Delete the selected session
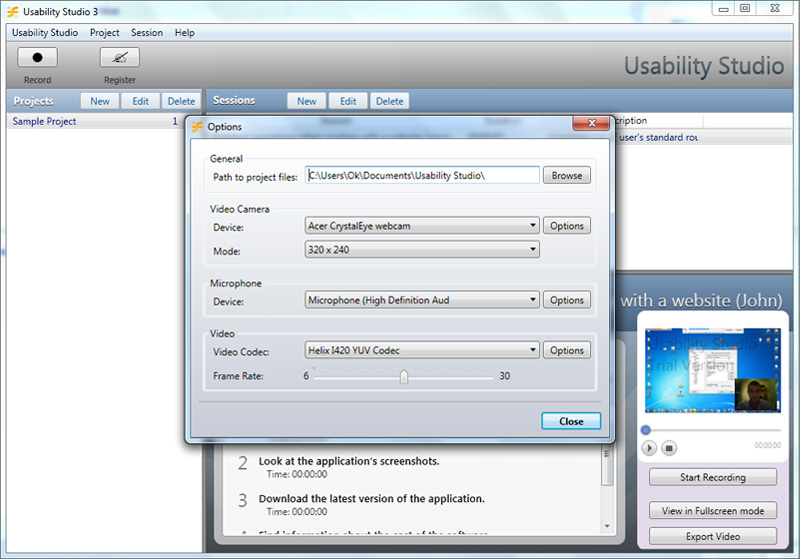 tap(389, 101)
